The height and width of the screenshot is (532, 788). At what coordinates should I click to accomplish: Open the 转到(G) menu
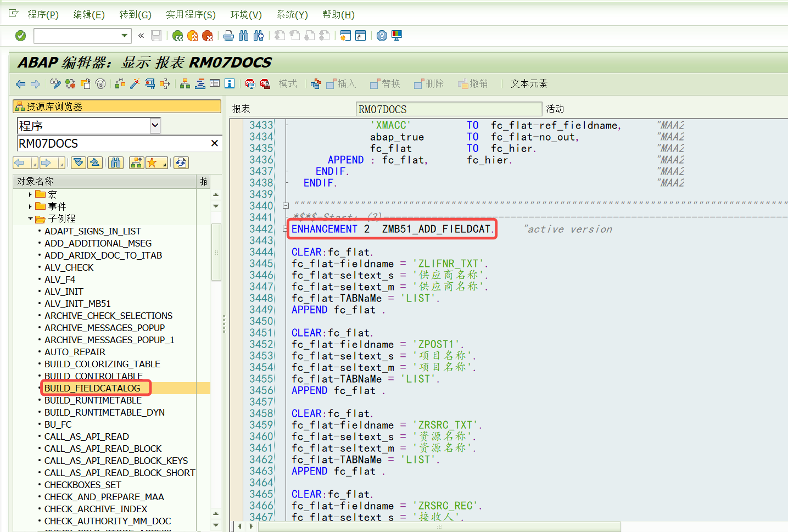(x=135, y=14)
